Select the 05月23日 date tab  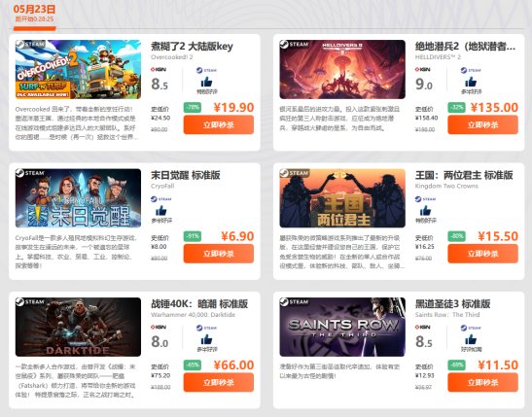click(34, 14)
